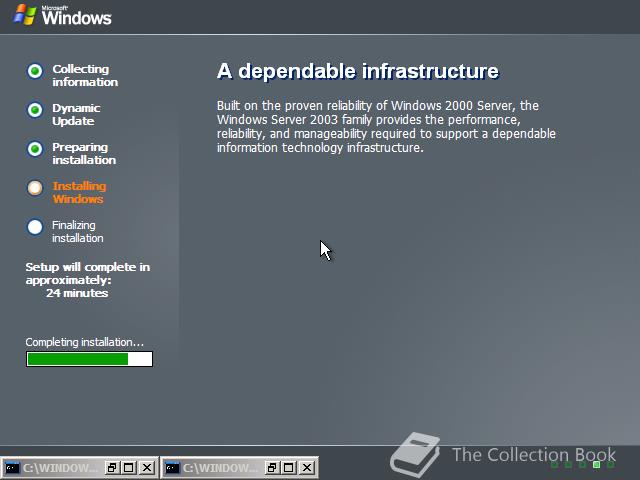Click the 'Collecting information' step label

click(x=85, y=76)
